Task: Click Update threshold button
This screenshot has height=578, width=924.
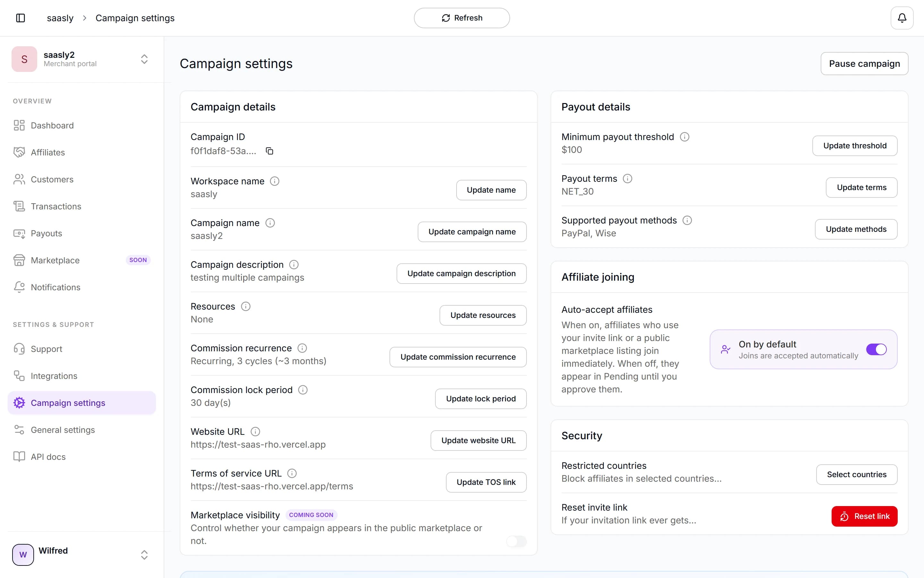Action: point(854,146)
